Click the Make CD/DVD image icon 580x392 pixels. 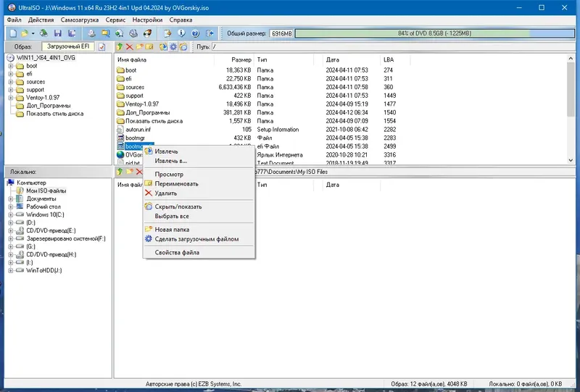[x=91, y=33]
